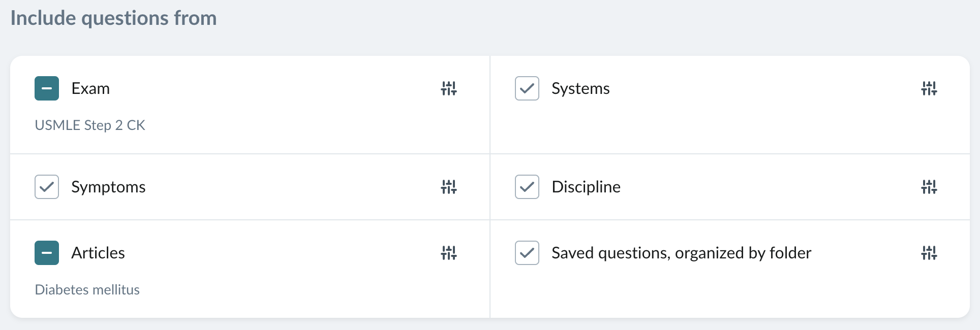Toggle the partially selected Articles checkbox
This screenshot has height=330, width=980.
[x=47, y=253]
